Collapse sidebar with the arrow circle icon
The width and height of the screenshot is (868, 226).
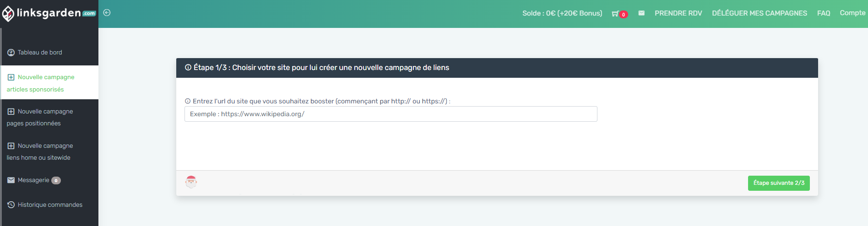pos(107,13)
